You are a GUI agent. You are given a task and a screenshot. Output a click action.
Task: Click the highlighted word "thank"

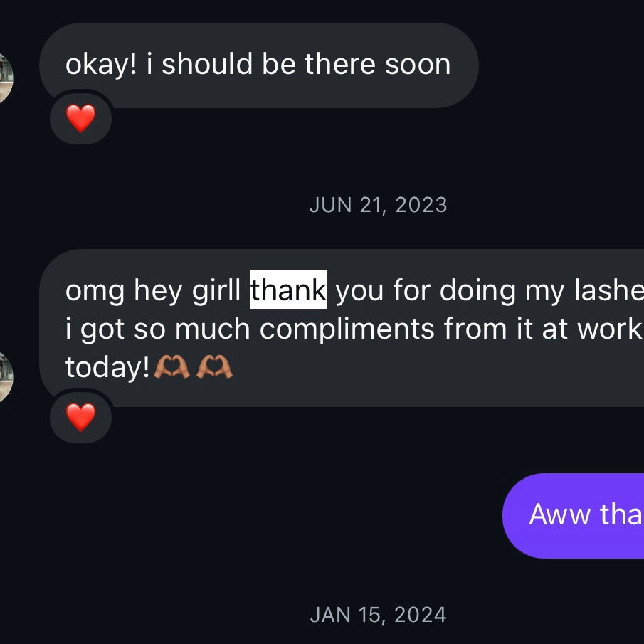[x=287, y=290]
